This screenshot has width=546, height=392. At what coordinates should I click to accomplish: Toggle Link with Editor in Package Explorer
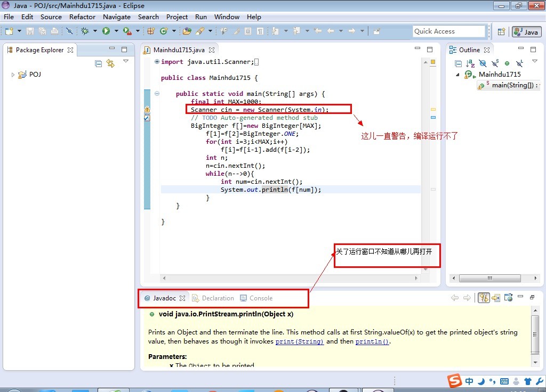tap(110, 63)
